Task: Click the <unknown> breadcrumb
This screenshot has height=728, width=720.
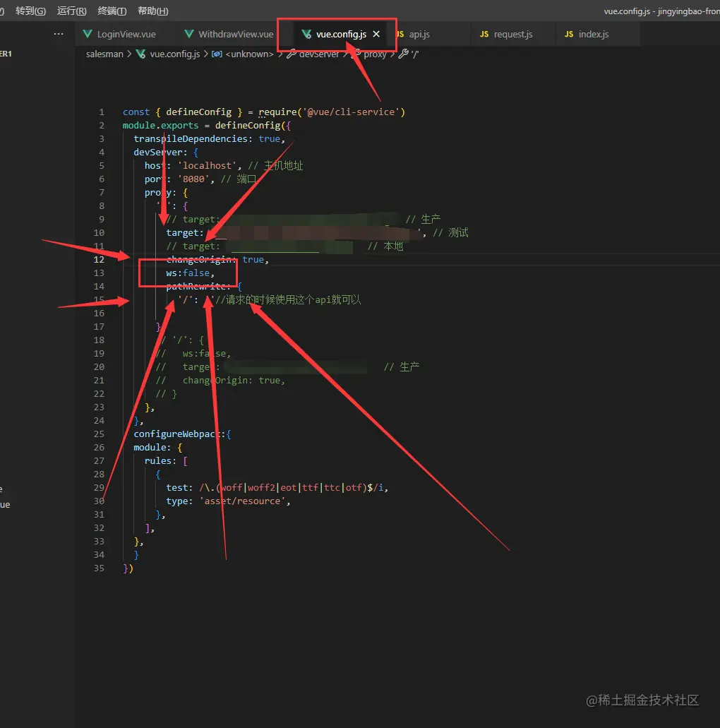Action: [249, 54]
